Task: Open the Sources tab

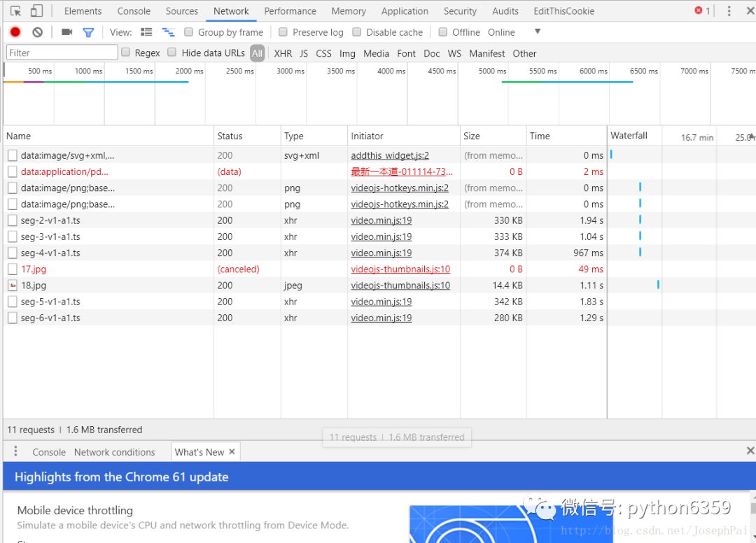Action: [x=182, y=11]
